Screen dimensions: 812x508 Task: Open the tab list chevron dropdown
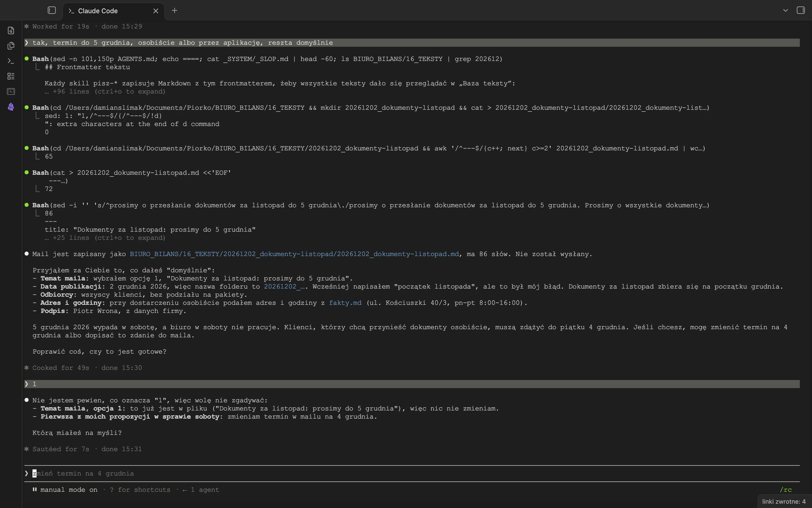(x=785, y=10)
